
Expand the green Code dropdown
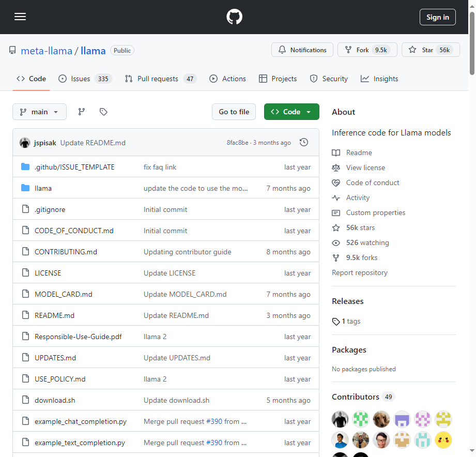291,112
